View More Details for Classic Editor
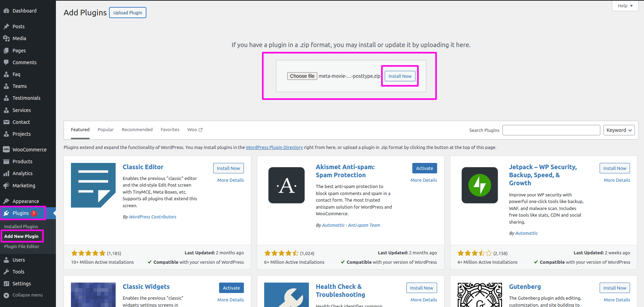The image size is (644, 307). tap(231, 180)
